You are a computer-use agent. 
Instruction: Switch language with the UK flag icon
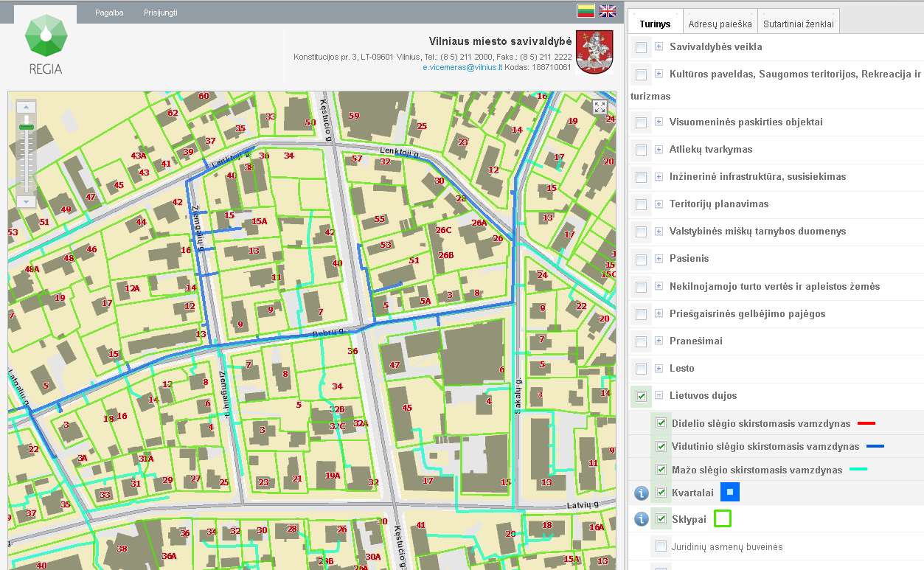click(607, 10)
